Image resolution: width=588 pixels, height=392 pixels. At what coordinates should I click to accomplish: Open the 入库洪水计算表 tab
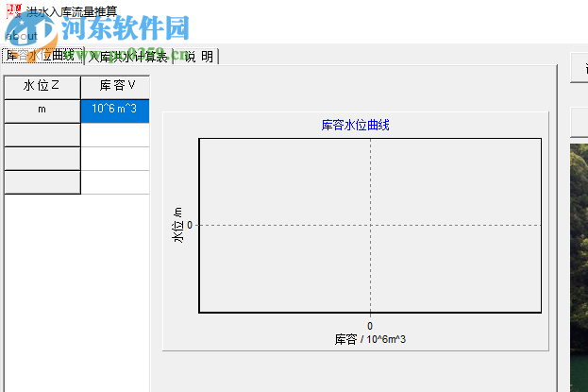pos(128,57)
